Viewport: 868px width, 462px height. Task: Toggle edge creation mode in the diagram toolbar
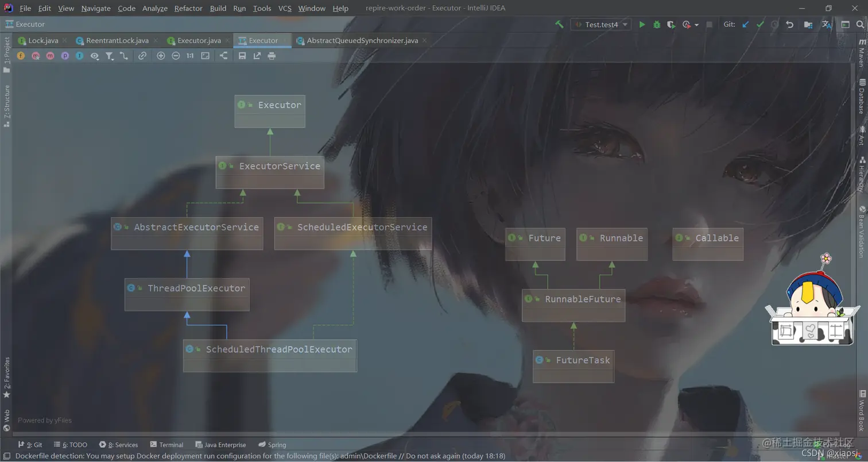coord(123,56)
